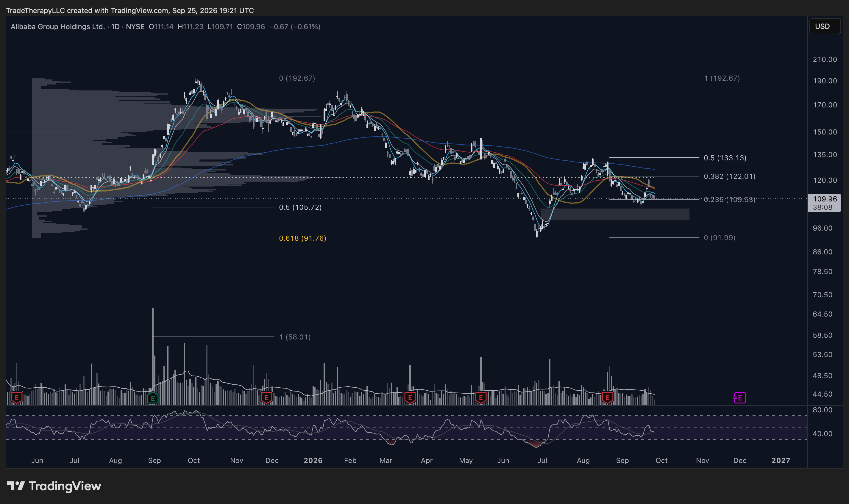The width and height of the screenshot is (849, 504).
Task: Select the red earnings marker in May 2026
Action: point(481,397)
